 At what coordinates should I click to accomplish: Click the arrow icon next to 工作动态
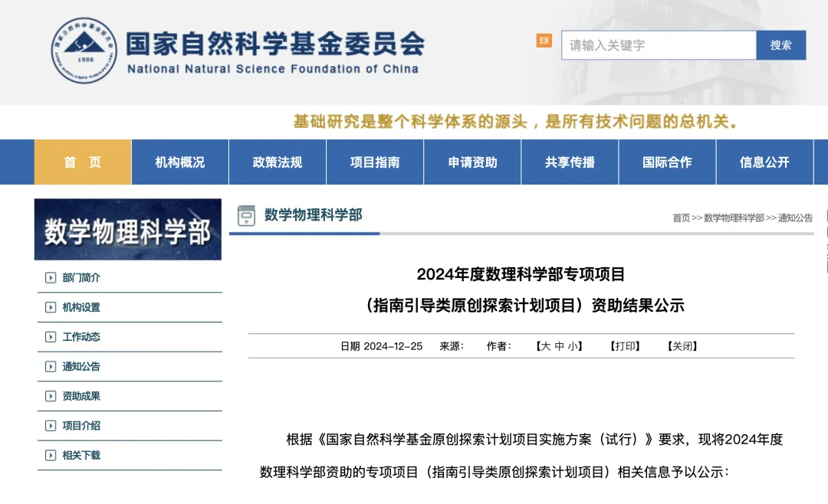tap(51, 337)
